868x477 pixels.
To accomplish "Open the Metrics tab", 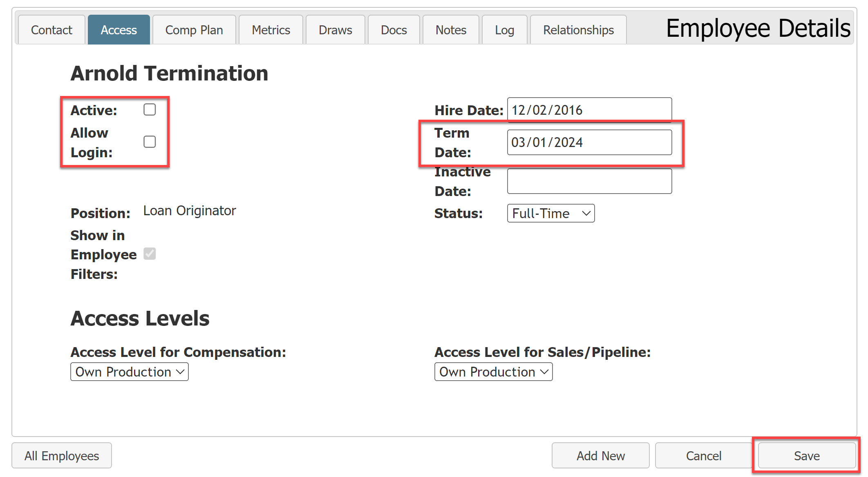I will point(271,30).
